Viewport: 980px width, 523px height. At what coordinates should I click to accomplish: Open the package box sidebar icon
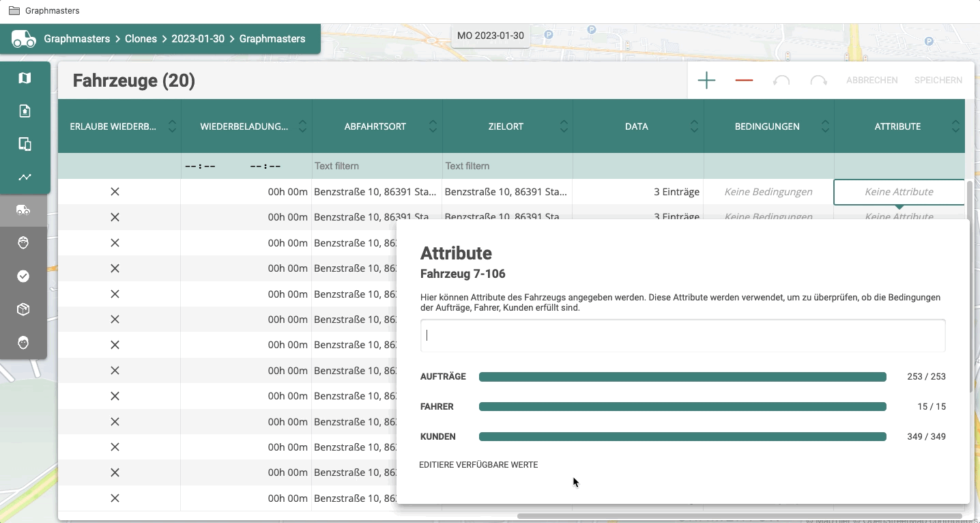pyautogui.click(x=24, y=309)
